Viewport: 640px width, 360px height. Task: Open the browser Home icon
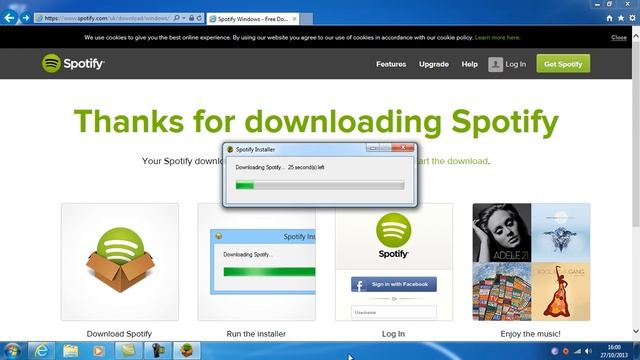609,18
